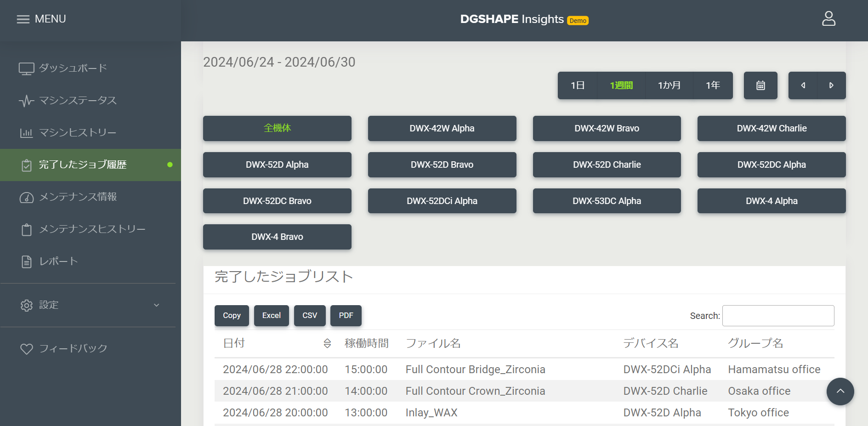Click the 稼働時間 column header
Screen dimensions: 868x426
[367, 343]
